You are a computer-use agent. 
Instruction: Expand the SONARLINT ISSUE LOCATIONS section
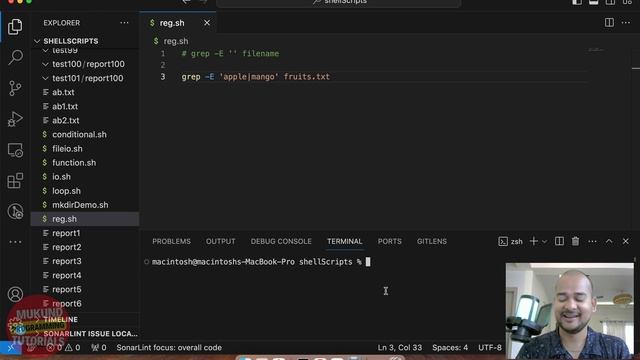coord(85,333)
